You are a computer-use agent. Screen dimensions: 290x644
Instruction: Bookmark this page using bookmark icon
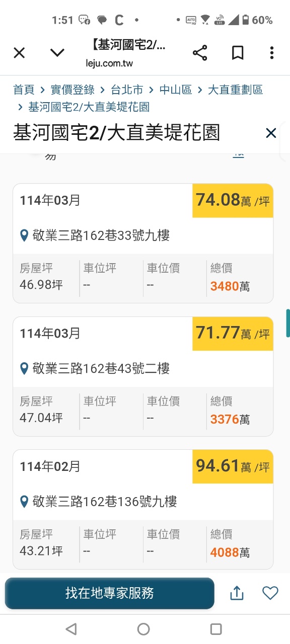click(237, 53)
